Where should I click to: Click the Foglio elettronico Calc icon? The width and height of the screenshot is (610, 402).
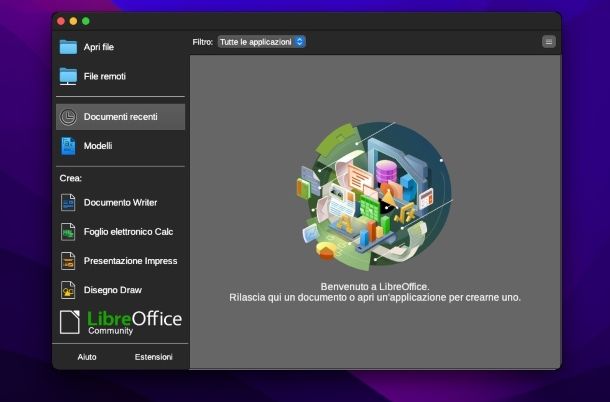(68, 232)
